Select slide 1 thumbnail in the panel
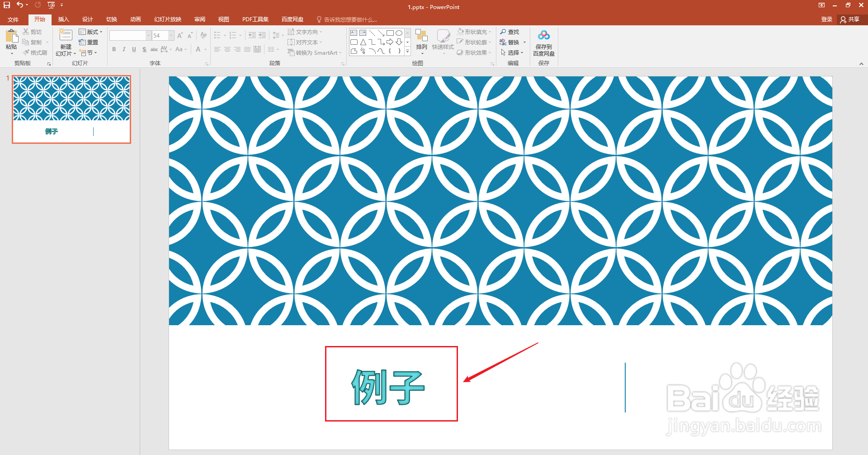Viewport: 868px width, 455px height. point(71,109)
